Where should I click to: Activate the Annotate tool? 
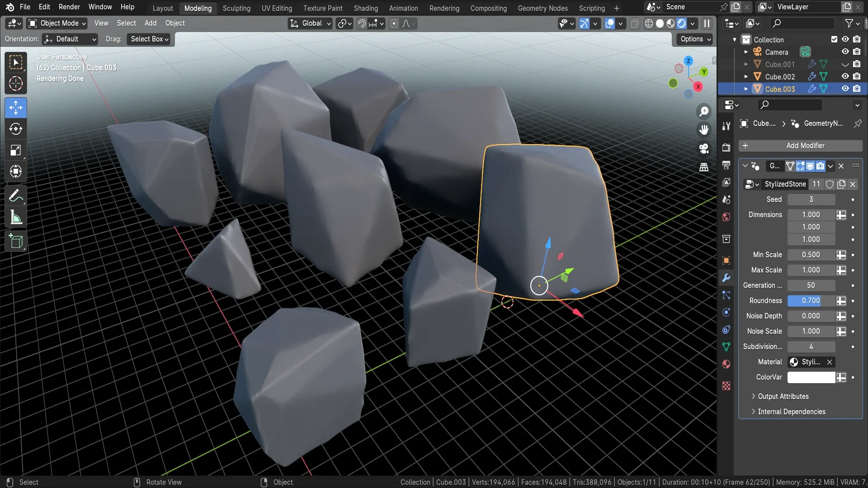tap(16, 195)
